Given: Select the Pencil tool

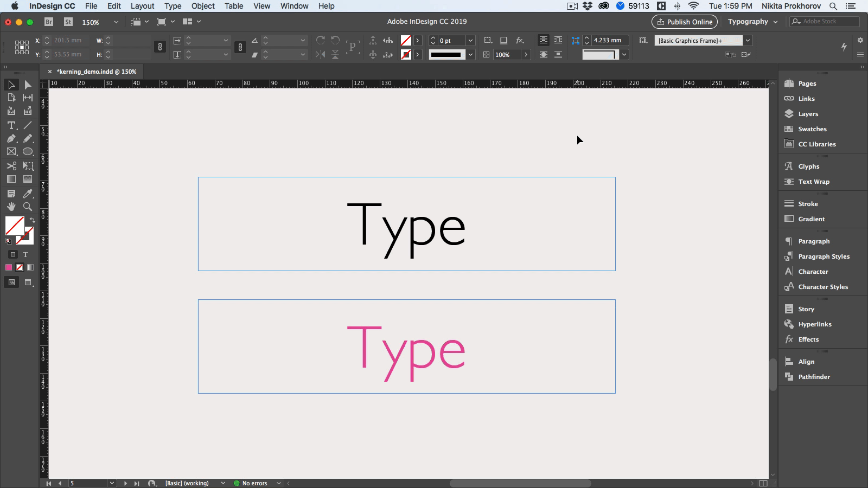Looking at the screenshot, I should coord(28,138).
